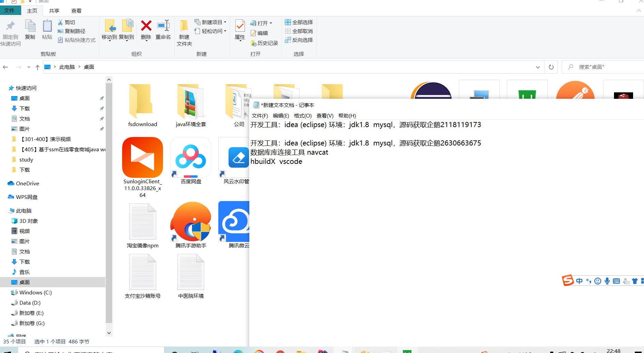
Task: Show recent locations dropdown beside the forward arrow
Action: 29,67
